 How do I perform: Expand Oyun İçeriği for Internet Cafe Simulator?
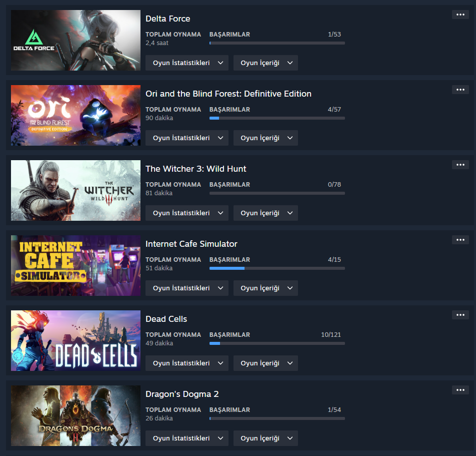pyautogui.click(x=265, y=288)
